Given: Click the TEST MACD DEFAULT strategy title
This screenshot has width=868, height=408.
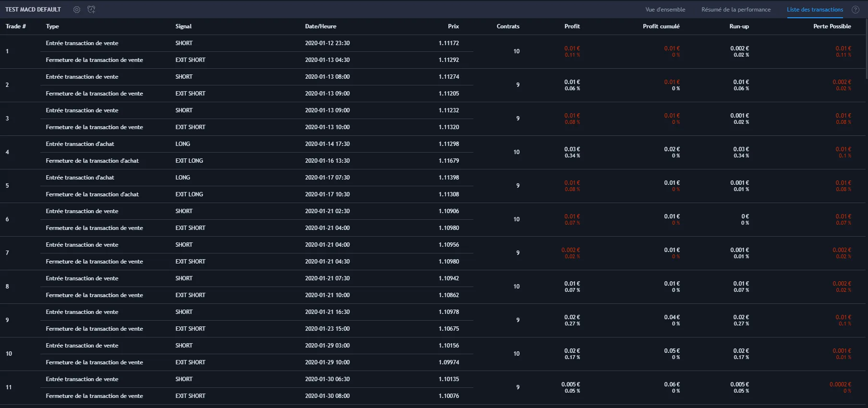Looking at the screenshot, I should pyautogui.click(x=33, y=10).
